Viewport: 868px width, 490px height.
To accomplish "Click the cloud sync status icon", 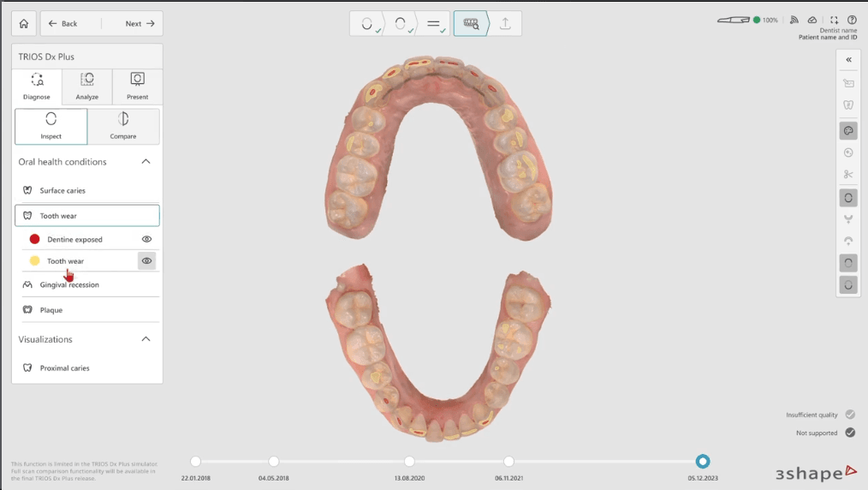I will point(812,20).
